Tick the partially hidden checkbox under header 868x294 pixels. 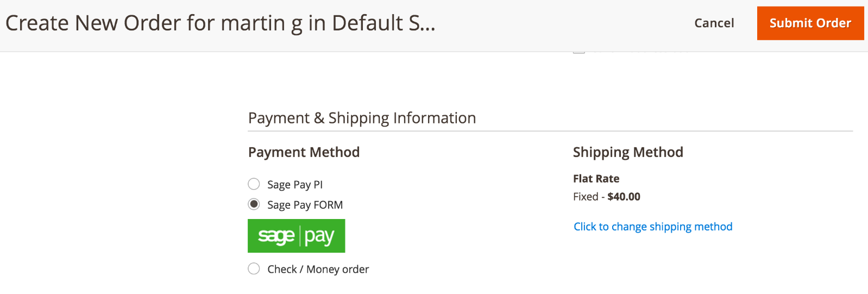coord(579,51)
